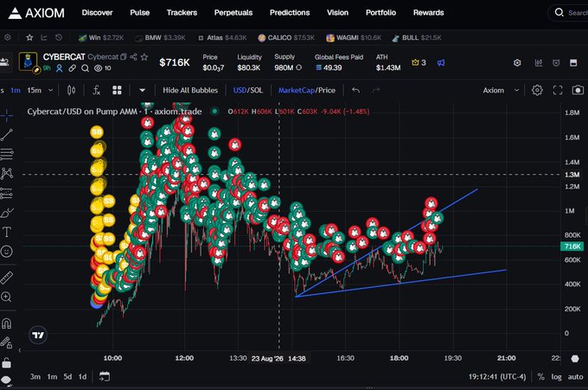Select the trend line drawing tool
588x390 pixels.
tap(6, 135)
